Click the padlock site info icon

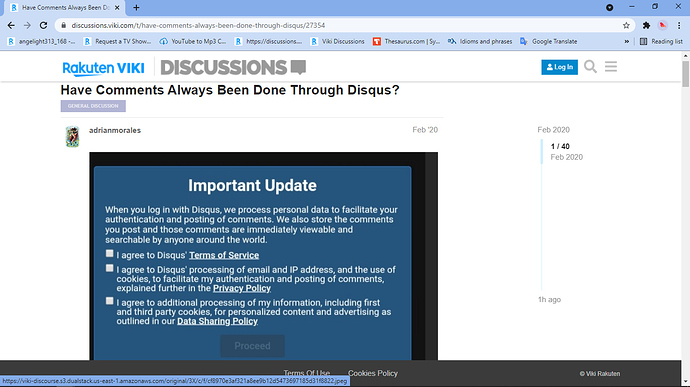(x=63, y=26)
